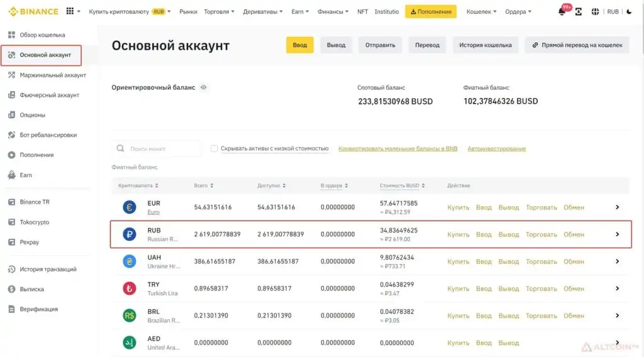
Task: Click the EUR coin icon
Action: click(130, 207)
